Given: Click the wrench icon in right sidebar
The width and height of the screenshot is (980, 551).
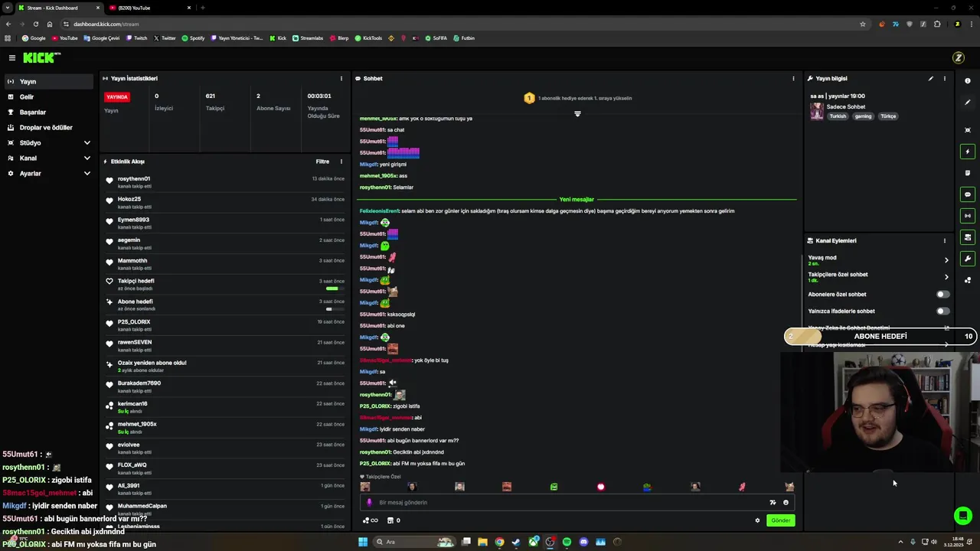Looking at the screenshot, I should (968, 259).
